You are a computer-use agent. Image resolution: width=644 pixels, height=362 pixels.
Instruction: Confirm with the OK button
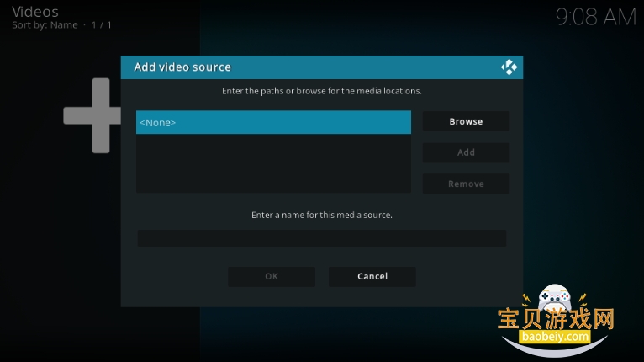(x=272, y=276)
